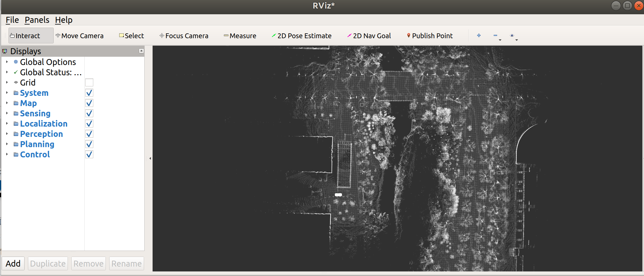Viewport: 644px width, 276px height.
Task: Click the Remove button
Action: (88, 263)
